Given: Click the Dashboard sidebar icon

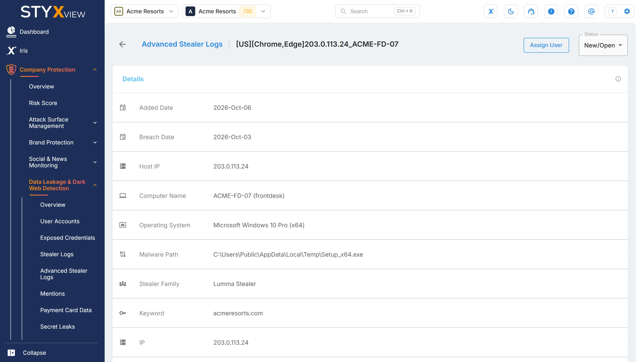Looking at the screenshot, I should 11,32.
